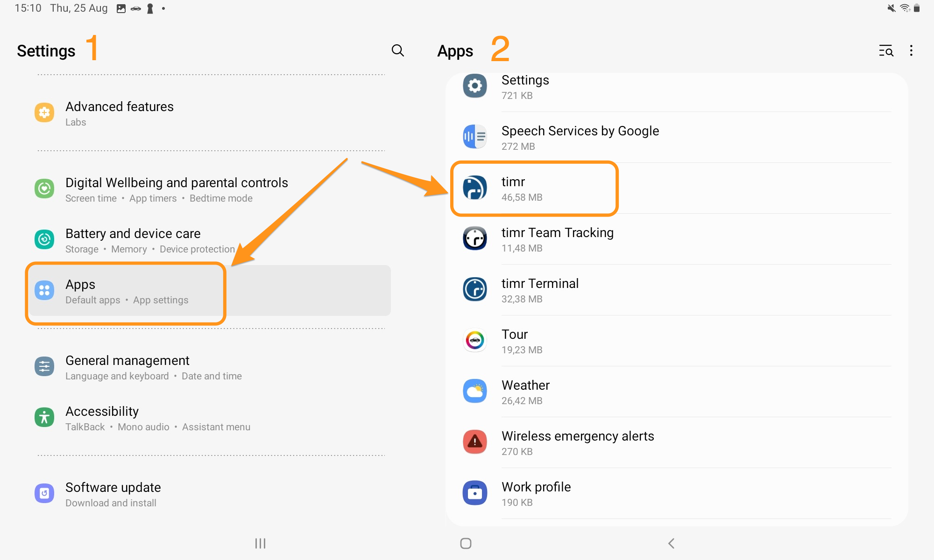Tap the Wi-Fi status bar icon
The height and width of the screenshot is (560, 934).
tap(905, 8)
